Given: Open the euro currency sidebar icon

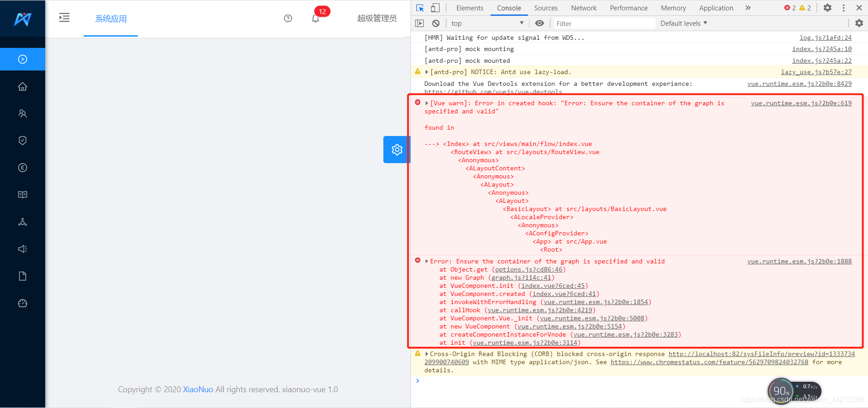Looking at the screenshot, I should click(x=23, y=168).
